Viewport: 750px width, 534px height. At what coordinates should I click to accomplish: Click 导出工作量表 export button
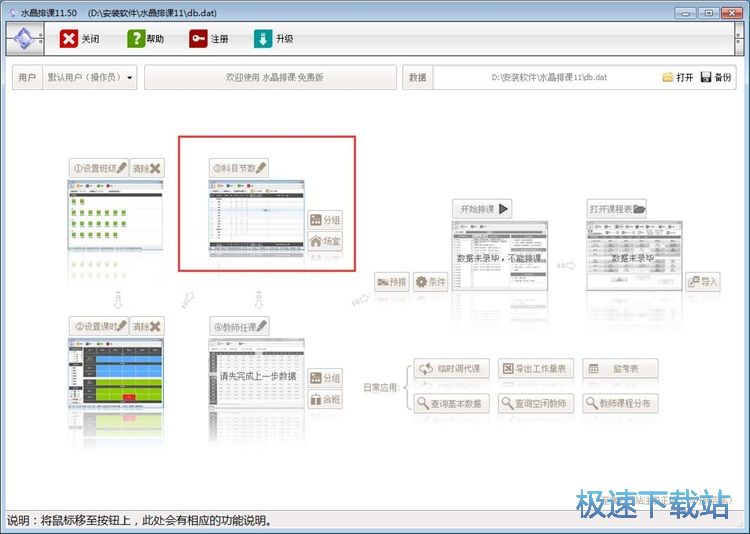[x=536, y=368]
